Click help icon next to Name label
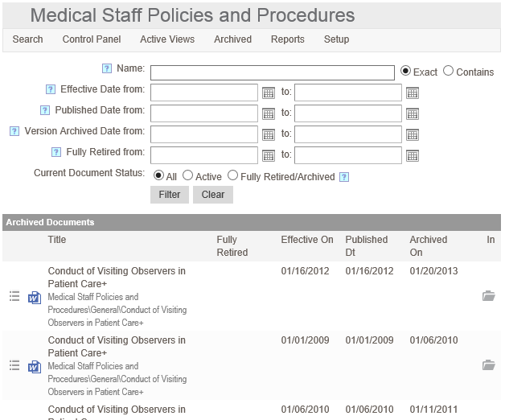 click(107, 68)
